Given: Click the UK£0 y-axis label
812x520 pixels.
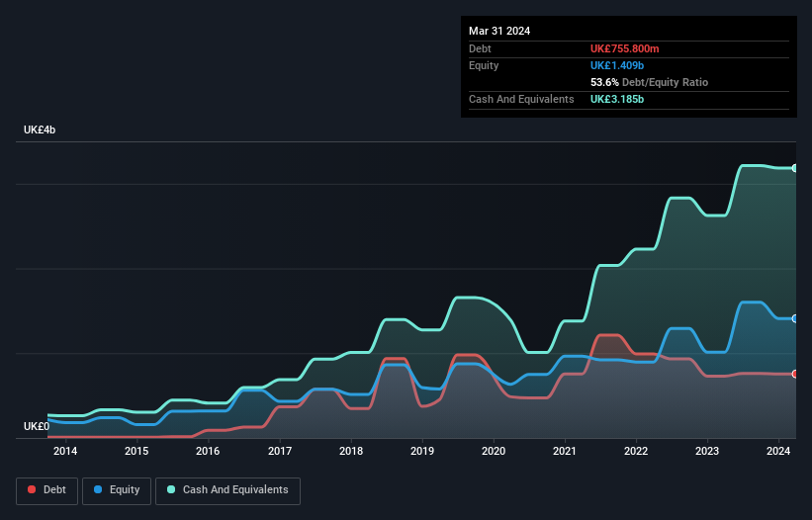Looking at the screenshot, I should [37, 426].
